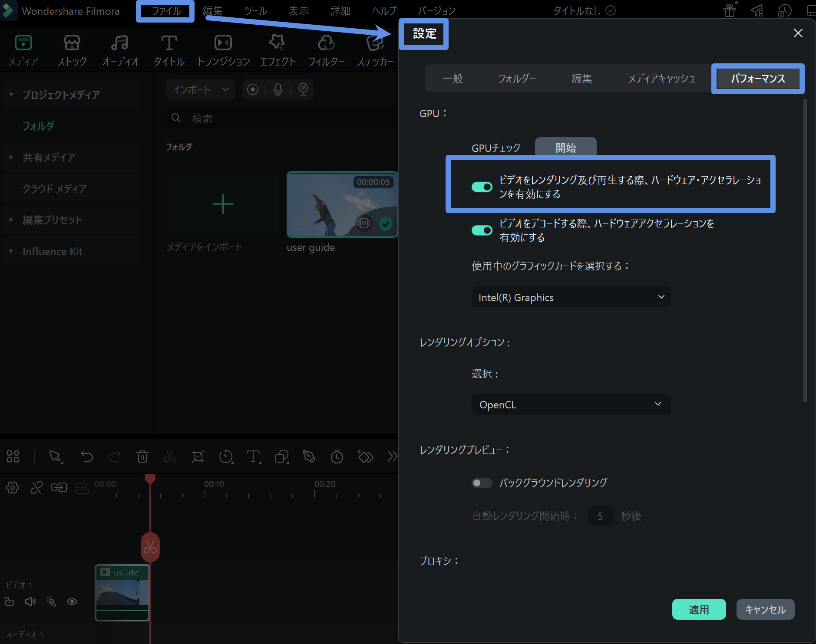Click the text tool in timeline toolbar
816x644 pixels.
click(254, 457)
